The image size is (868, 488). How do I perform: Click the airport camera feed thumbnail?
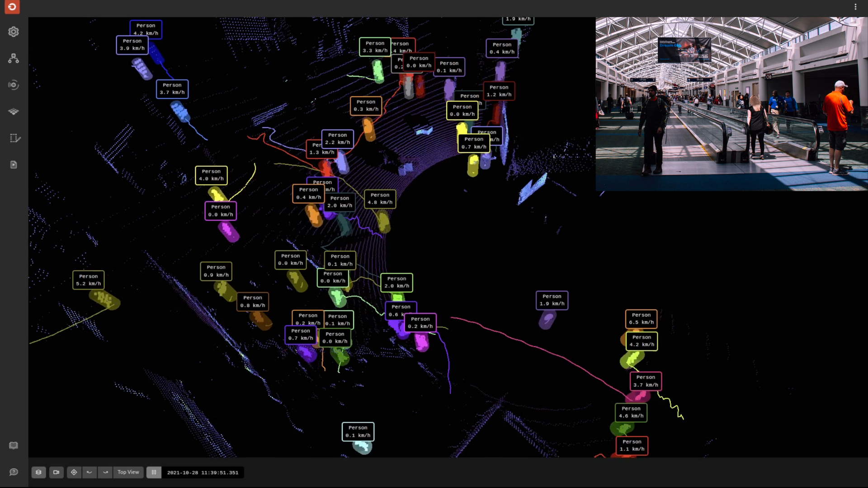pyautogui.click(x=731, y=104)
